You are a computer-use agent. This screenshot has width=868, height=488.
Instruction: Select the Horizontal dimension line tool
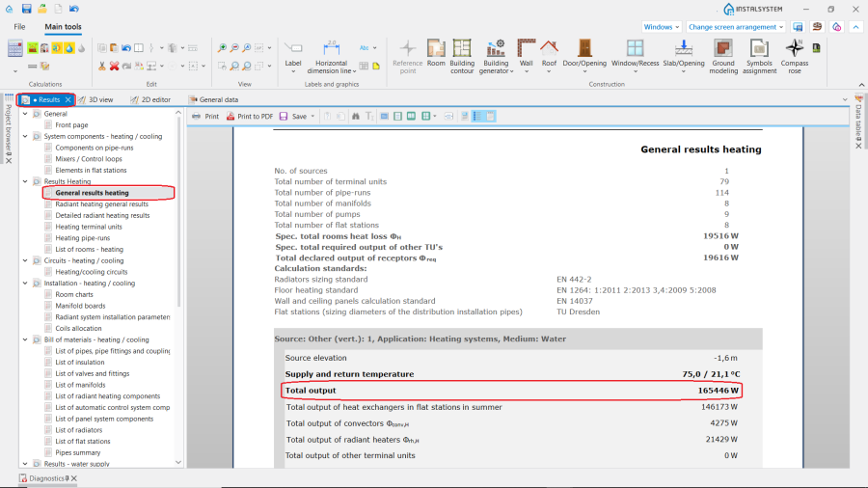tap(331, 56)
